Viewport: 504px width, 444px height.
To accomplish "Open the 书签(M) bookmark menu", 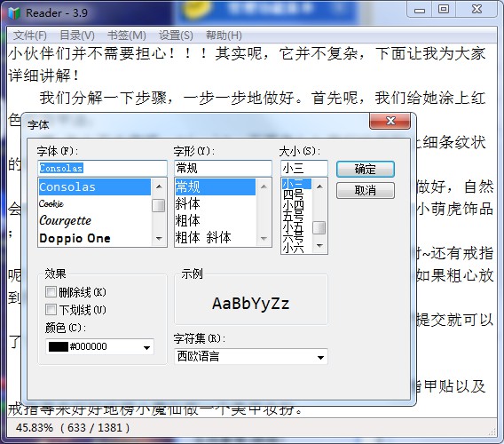I will 126,35.
